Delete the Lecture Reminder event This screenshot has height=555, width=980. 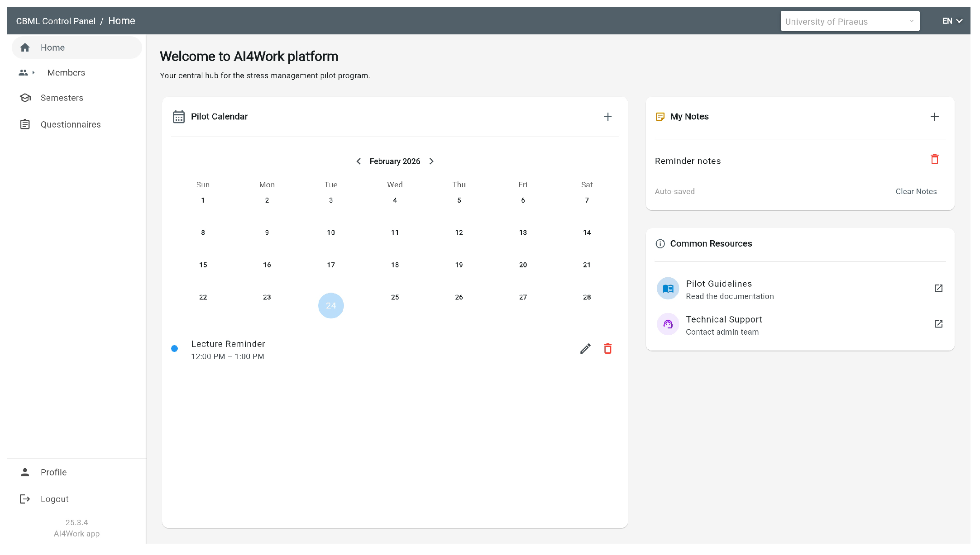tap(608, 349)
